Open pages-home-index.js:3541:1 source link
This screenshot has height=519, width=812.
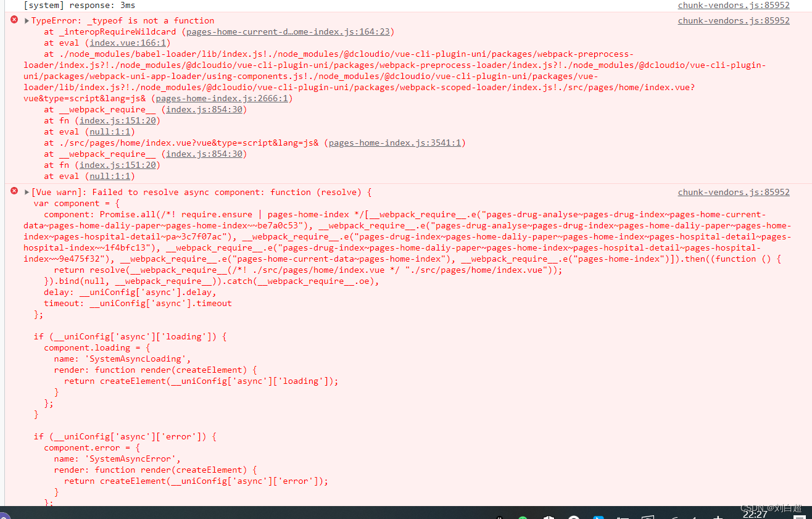pyautogui.click(x=395, y=143)
